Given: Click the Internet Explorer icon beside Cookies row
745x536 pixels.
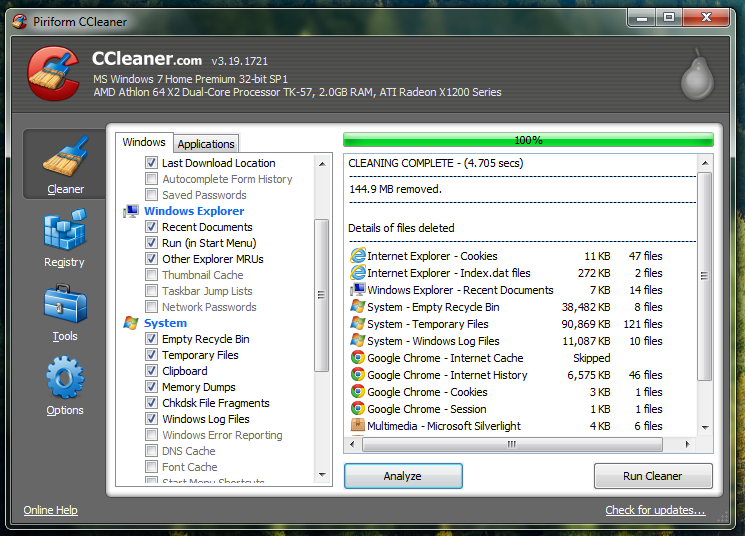Looking at the screenshot, I should 357,256.
